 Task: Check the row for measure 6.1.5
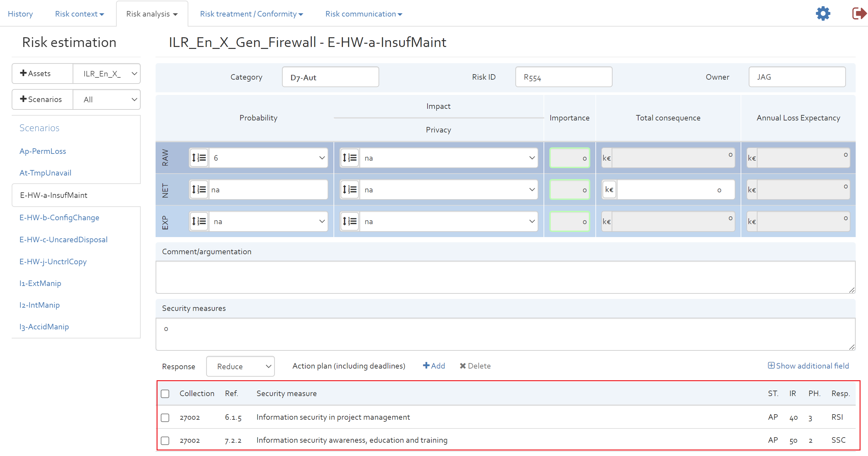(x=165, y=417)
